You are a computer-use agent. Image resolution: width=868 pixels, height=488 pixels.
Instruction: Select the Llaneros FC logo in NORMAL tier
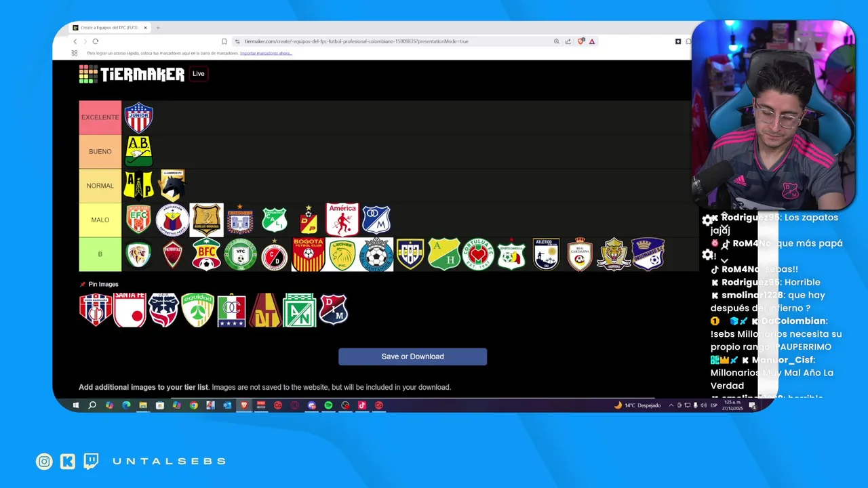pos(172,185)
